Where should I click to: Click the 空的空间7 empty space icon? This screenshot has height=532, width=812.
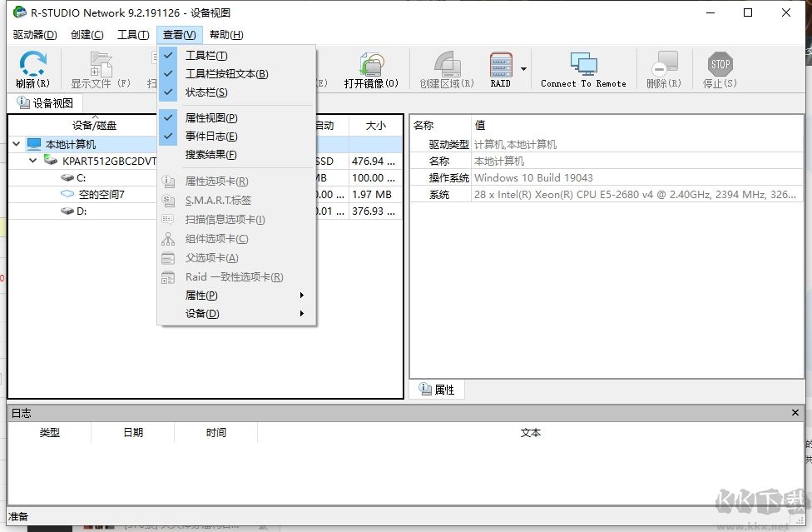coord(67,194)
